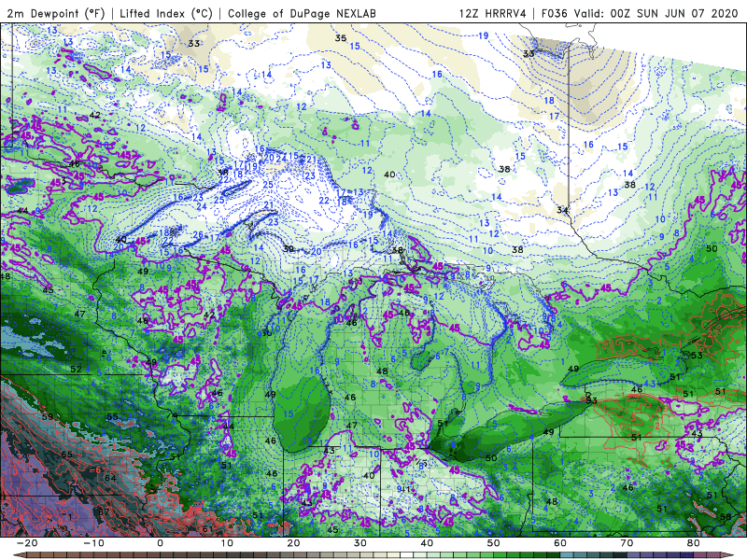Click the '12Z HRRRV4' model run label
This screenshot has height=560, width=747.
(493, 13)
